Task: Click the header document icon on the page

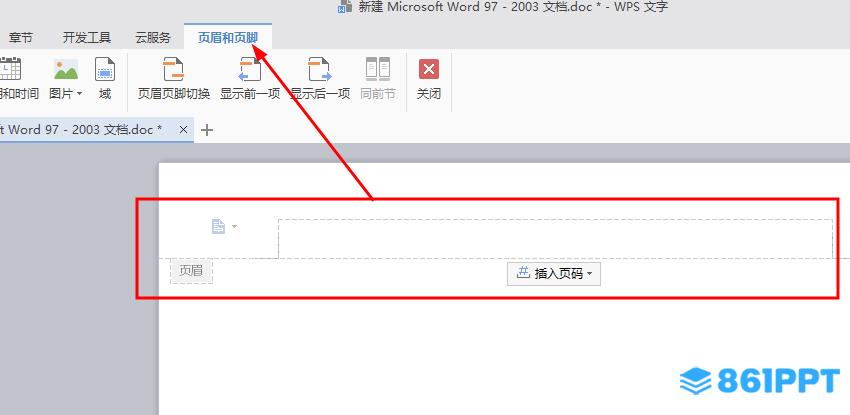Action: 218,226
